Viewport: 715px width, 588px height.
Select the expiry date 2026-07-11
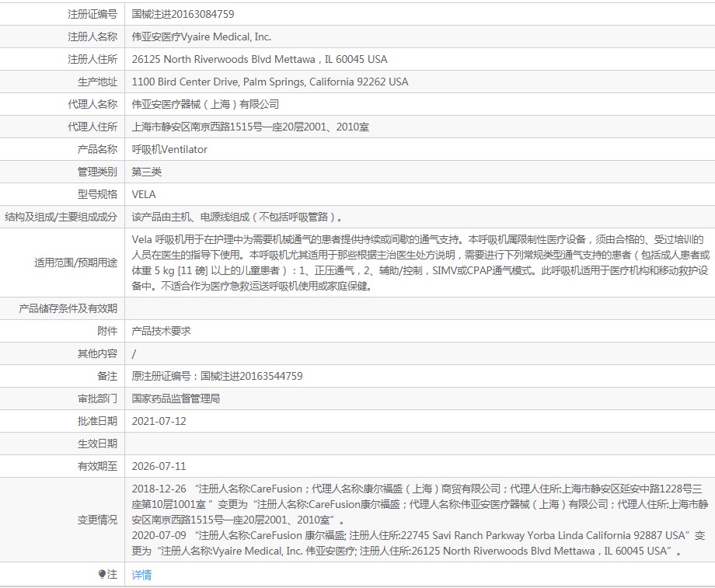159,466
